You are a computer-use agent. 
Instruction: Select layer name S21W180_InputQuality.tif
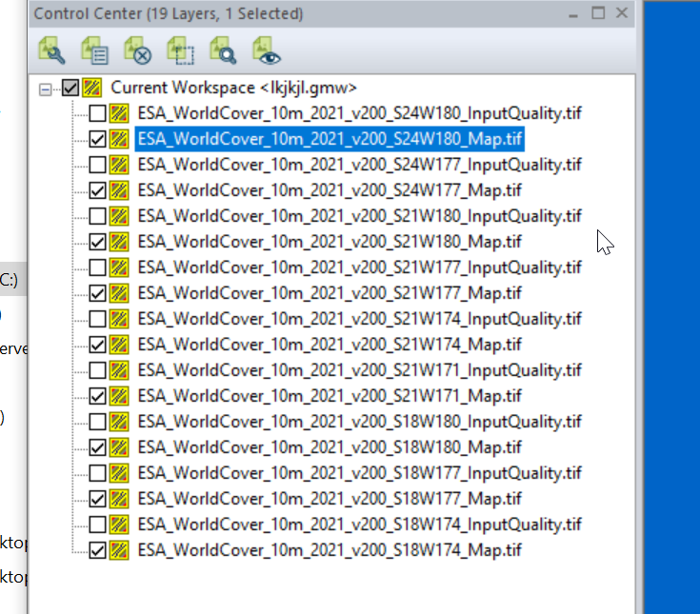(x=359, y=216)
